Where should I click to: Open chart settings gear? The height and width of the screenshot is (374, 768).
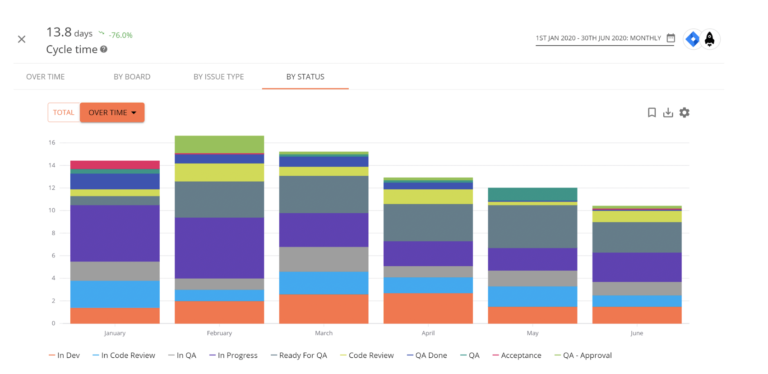(684, 113)
